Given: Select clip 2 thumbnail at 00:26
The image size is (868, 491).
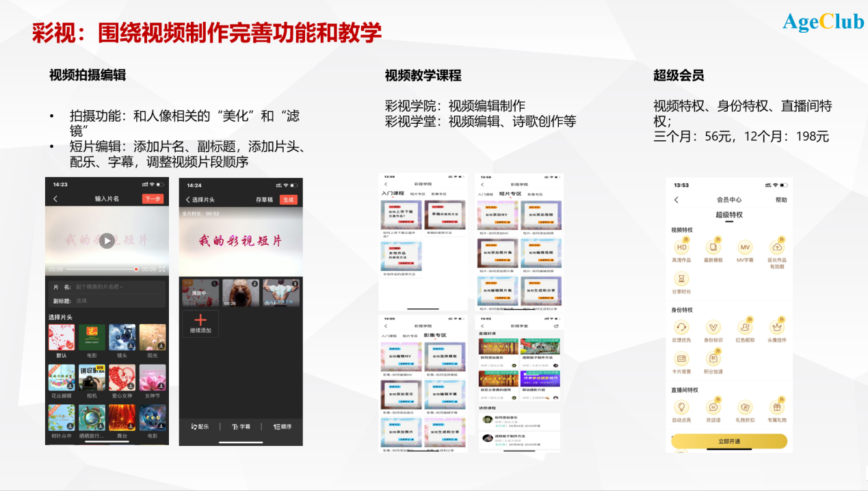Looking at the screenshot, I should point(241,293).
